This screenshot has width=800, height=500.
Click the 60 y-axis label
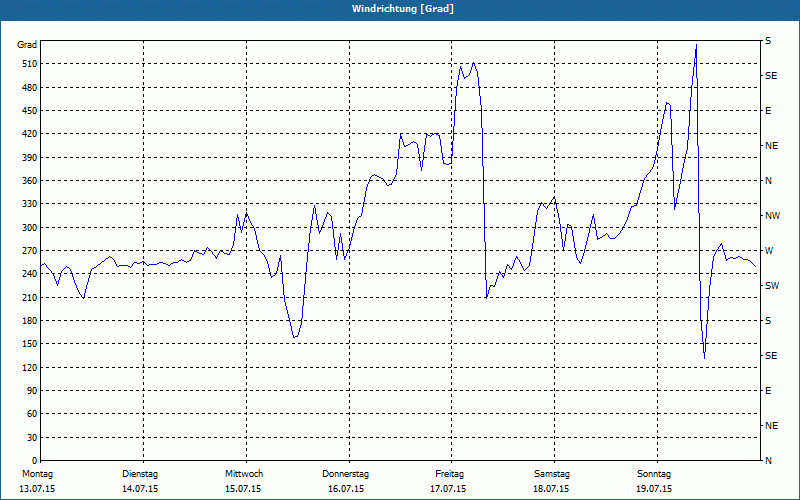(x=32, y=414)
